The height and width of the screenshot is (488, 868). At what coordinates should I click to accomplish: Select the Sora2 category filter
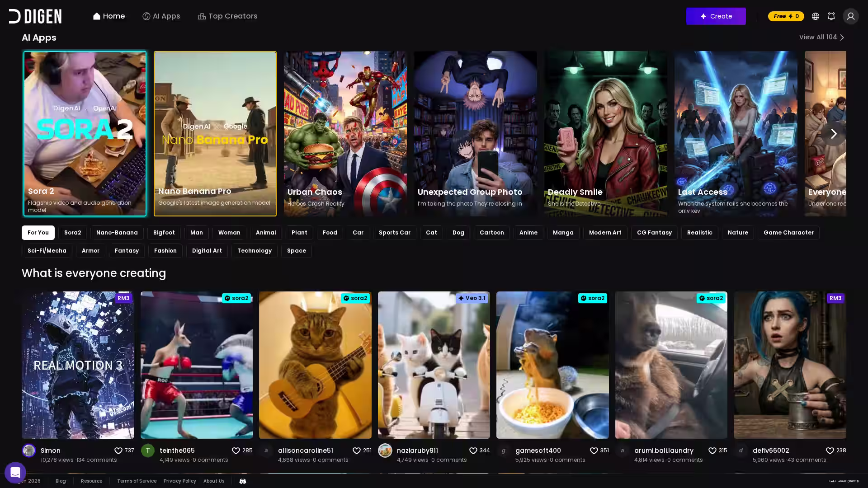[72, 233]
